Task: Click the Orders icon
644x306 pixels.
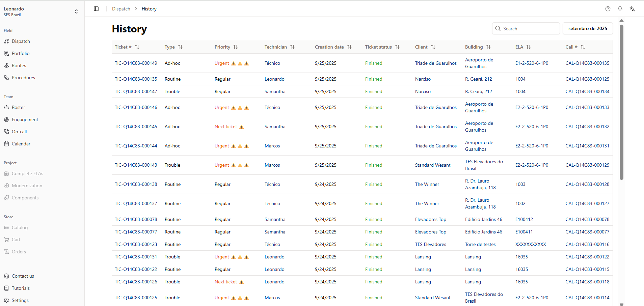Action: 6,252
